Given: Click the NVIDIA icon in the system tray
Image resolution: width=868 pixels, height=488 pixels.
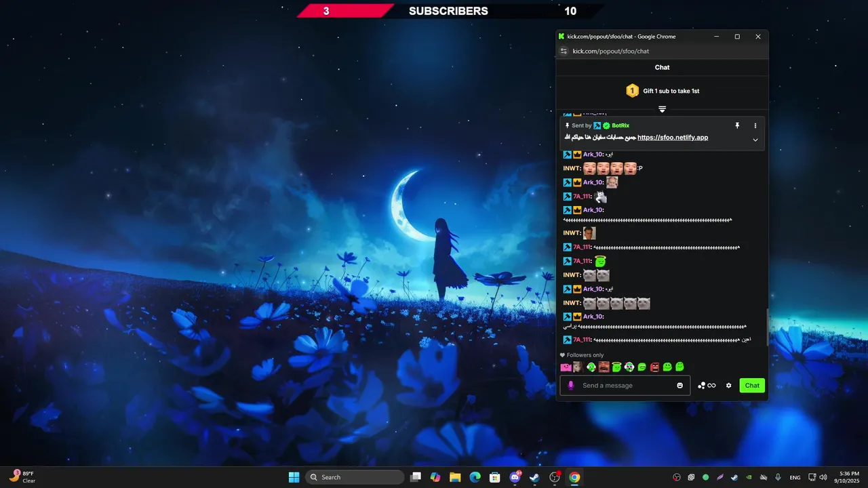Looking at the screenshot, I should pyautogui.click(x=749, y=477).
